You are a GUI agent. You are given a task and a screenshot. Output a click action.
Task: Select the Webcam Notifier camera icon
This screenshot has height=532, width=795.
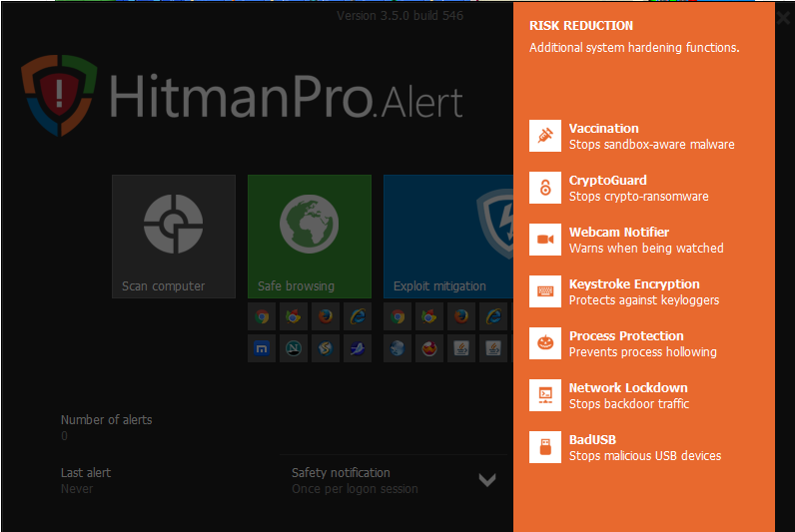(x=545, y=240)
